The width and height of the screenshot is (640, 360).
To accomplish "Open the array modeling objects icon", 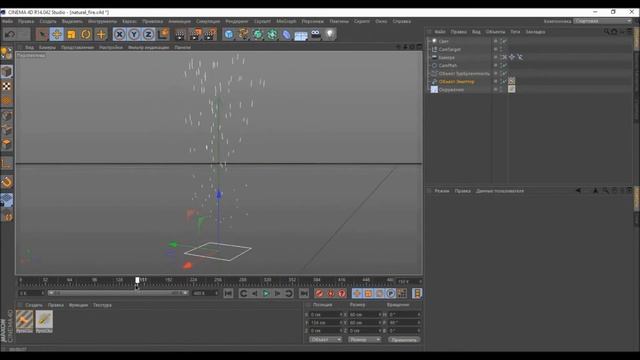I will point(272,34).
